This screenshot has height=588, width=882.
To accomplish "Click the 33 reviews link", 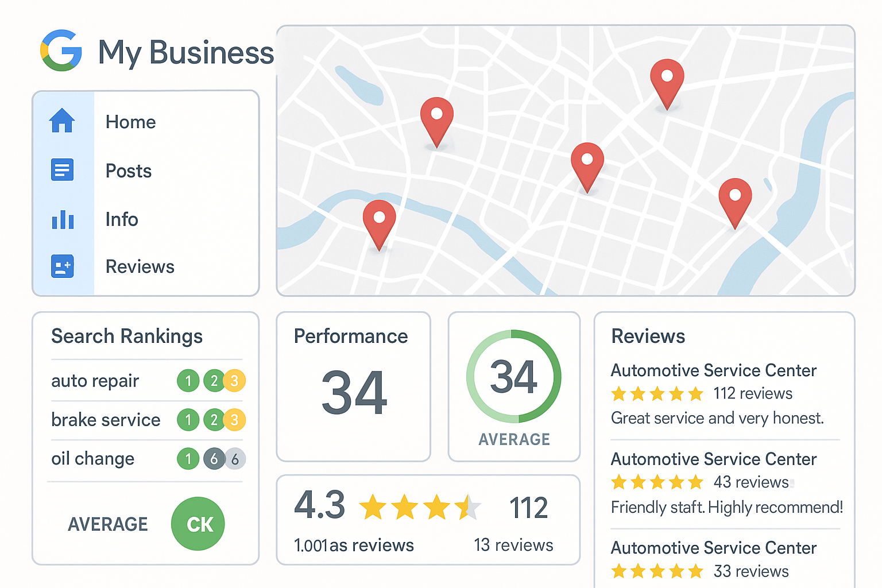I will pyautogui.click(x=752, y=571).
